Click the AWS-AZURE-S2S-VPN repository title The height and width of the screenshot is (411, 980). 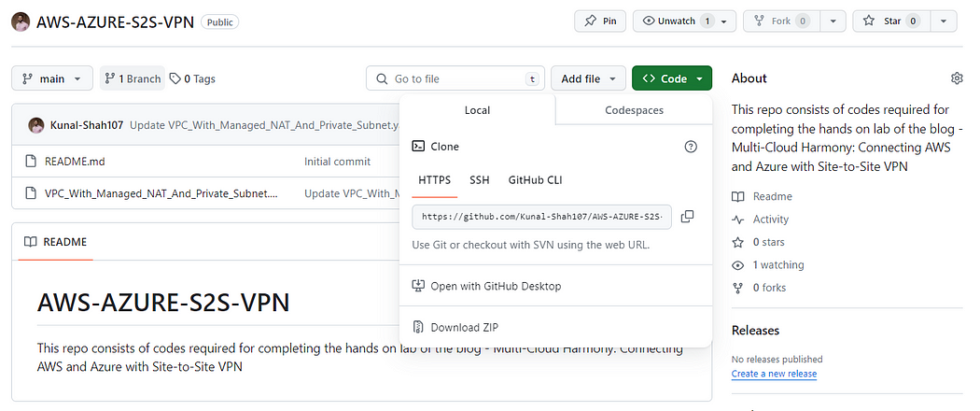[x=116, y=21]
